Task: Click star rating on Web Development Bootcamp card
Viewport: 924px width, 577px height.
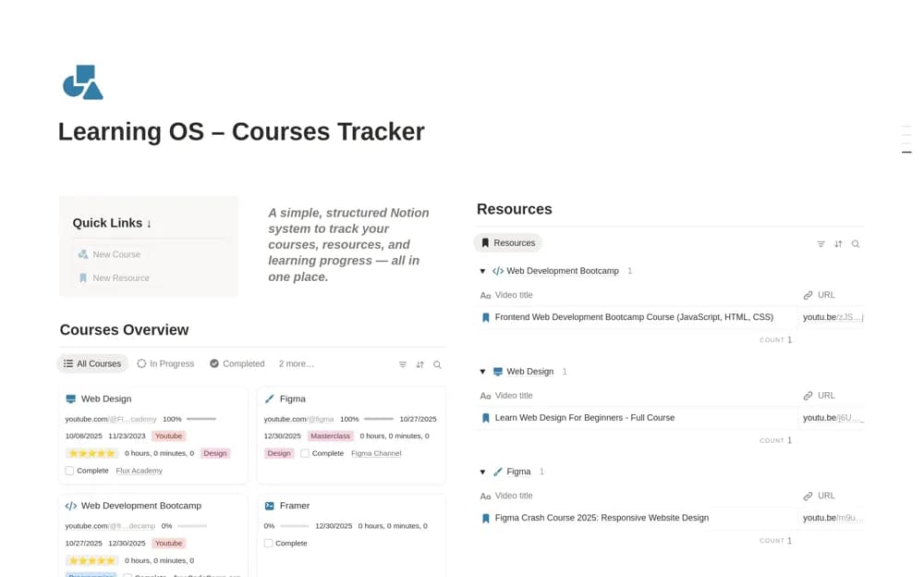Action: (x=91, y=560)
